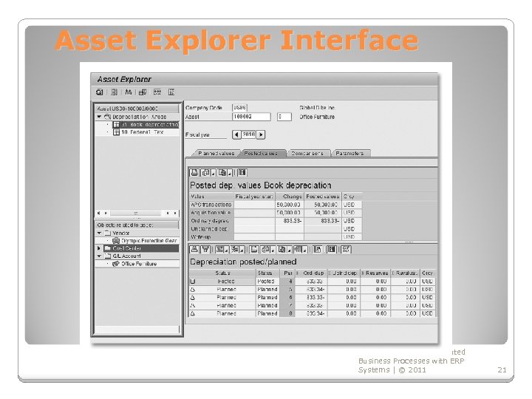Go to next fiscal year arrow
Viewport: 532px width, 399px height.
click(261, 134)
